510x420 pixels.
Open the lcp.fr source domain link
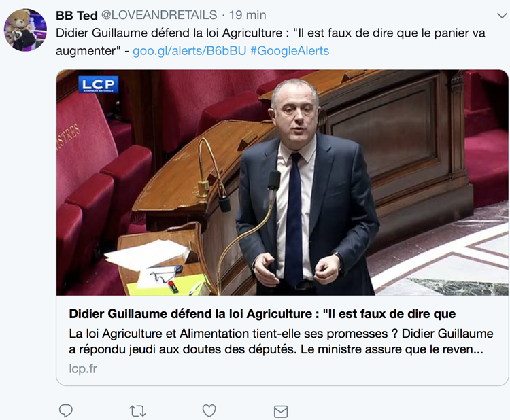[83, 368]
